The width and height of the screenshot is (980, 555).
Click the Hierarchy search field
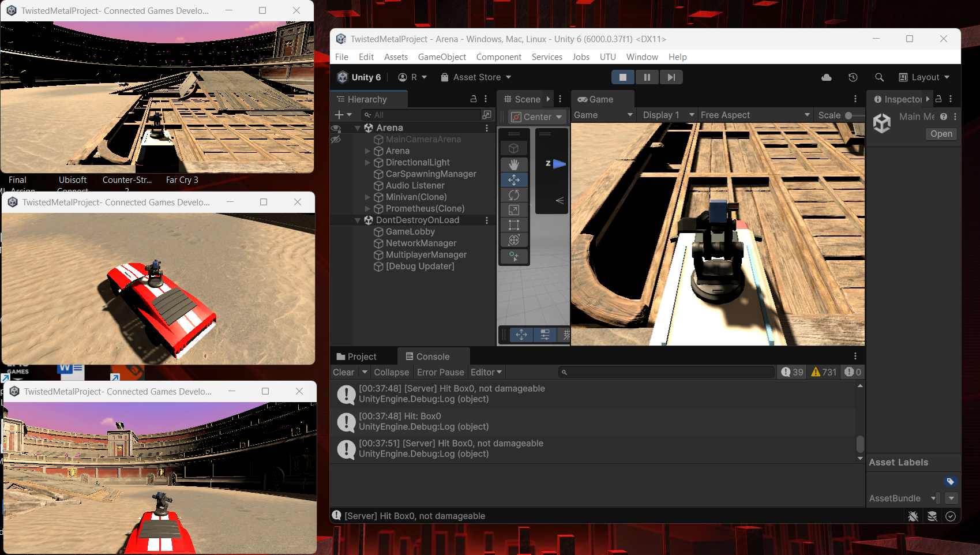pyautogui.click(x=422, y=115)
